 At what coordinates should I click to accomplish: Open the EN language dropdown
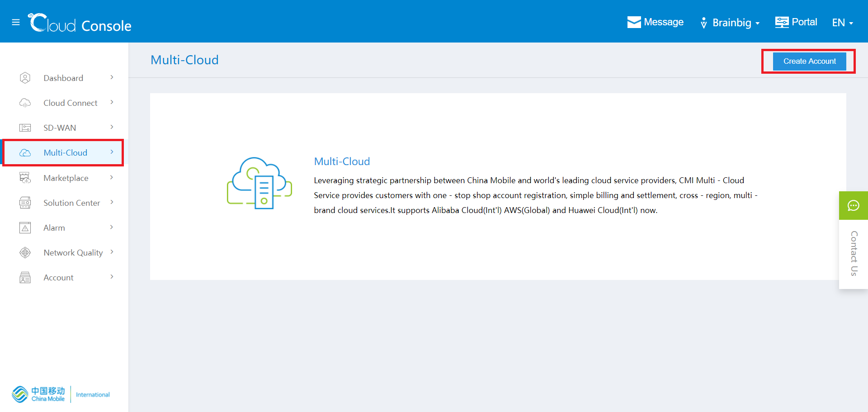point(843,23)
